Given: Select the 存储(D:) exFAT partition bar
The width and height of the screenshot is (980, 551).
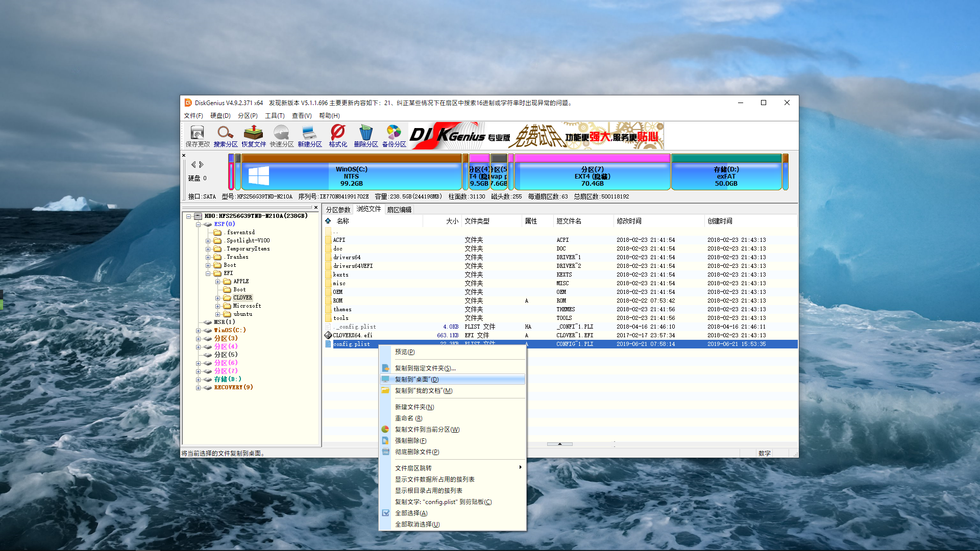Looking at the screenshot, I should tap(726, 176).
